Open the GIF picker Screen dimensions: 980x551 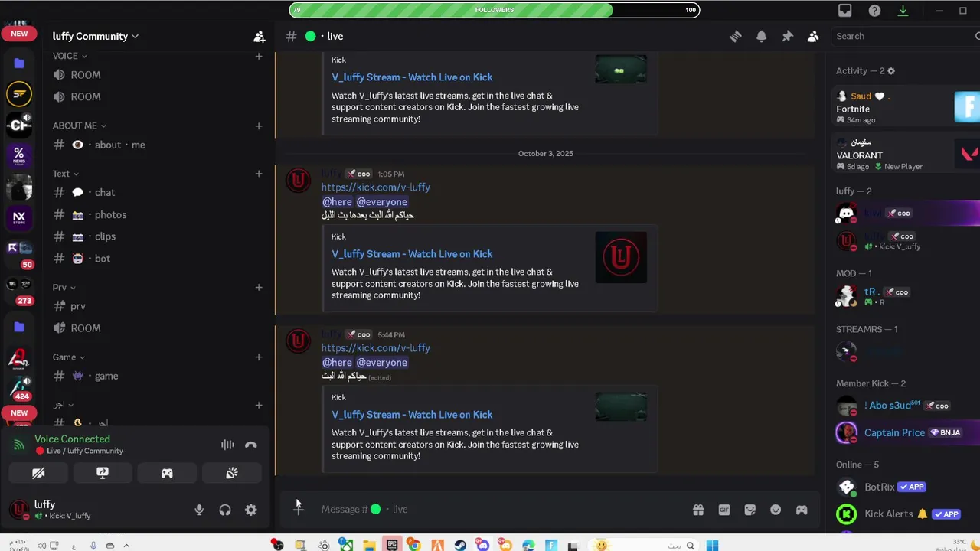pos(724,510)
